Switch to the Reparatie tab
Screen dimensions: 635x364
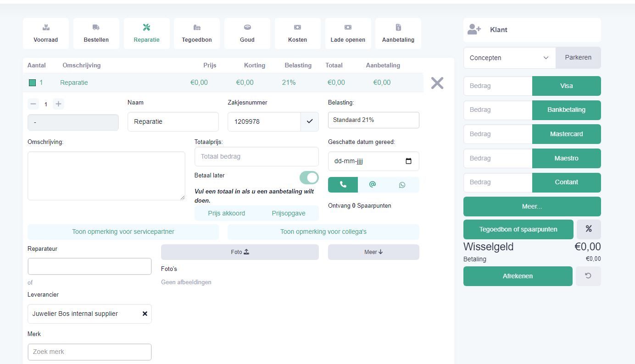[146, 33]
